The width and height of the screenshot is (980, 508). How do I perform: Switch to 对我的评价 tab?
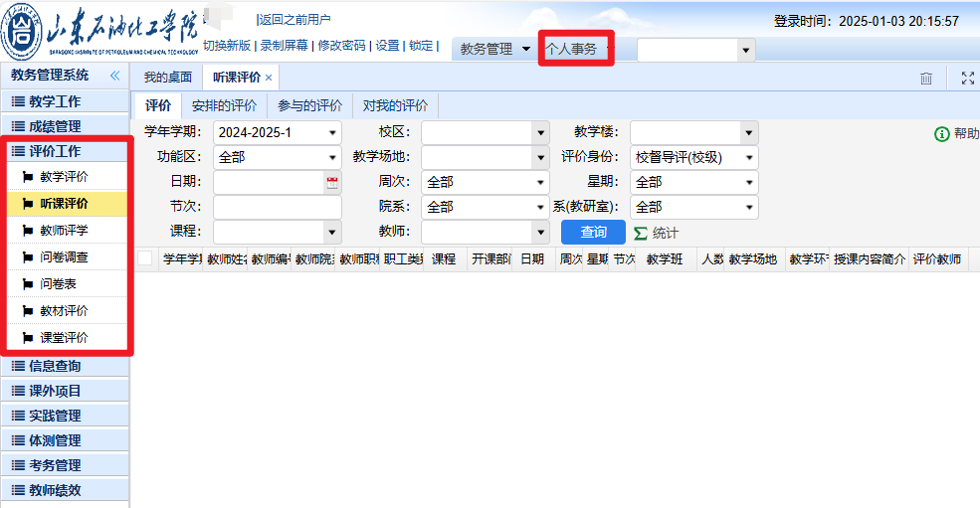tap(395, 105)
